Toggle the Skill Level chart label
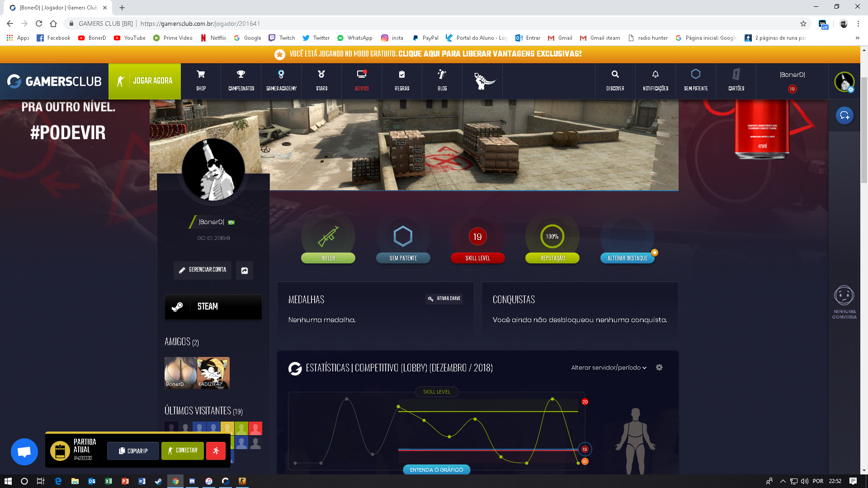 [436, 392]
